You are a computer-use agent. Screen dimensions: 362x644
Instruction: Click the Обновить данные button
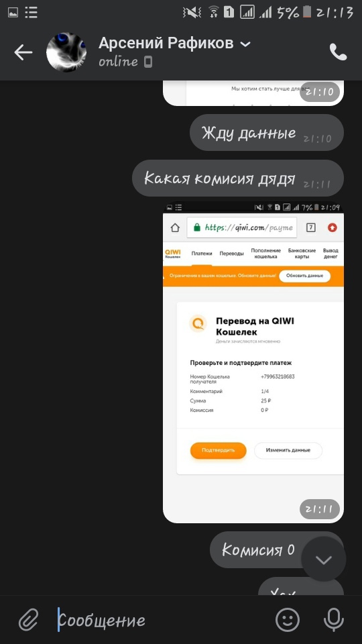304,276
